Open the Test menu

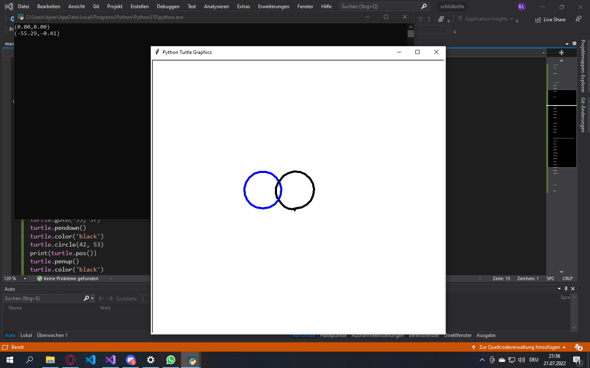pyautogui.click(x=192, y=6)
